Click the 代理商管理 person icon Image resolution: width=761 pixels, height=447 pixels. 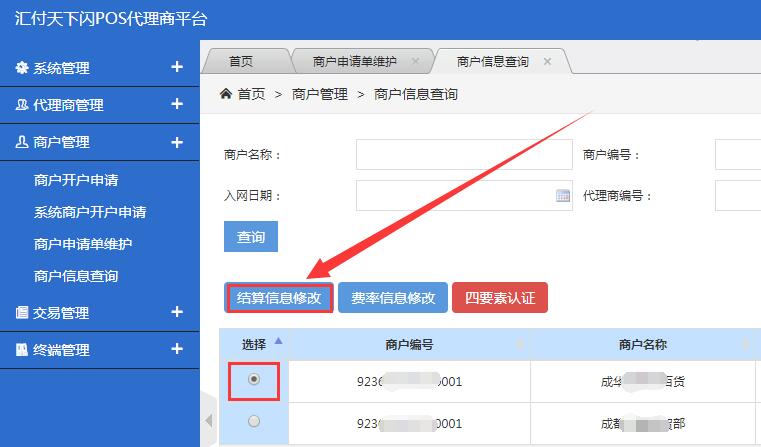(21, 104)
